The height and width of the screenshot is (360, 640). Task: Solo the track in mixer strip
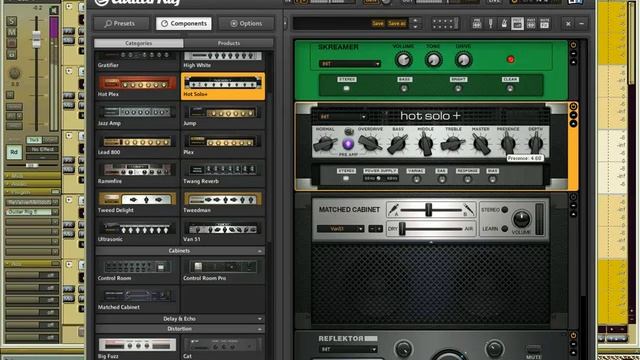coord(12,21)
